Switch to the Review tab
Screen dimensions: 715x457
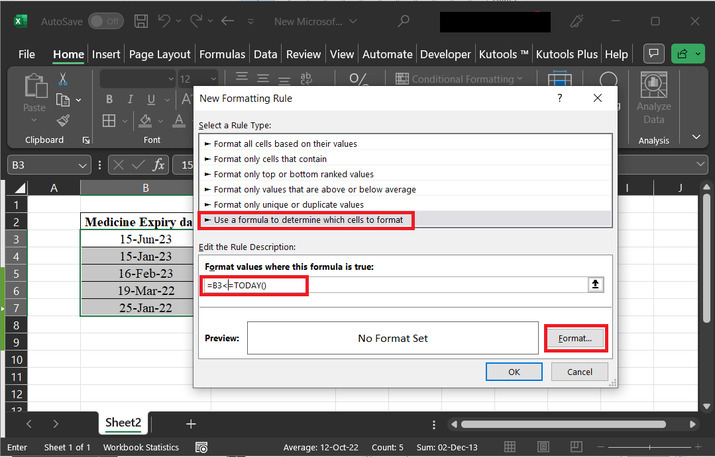point(303,54)
